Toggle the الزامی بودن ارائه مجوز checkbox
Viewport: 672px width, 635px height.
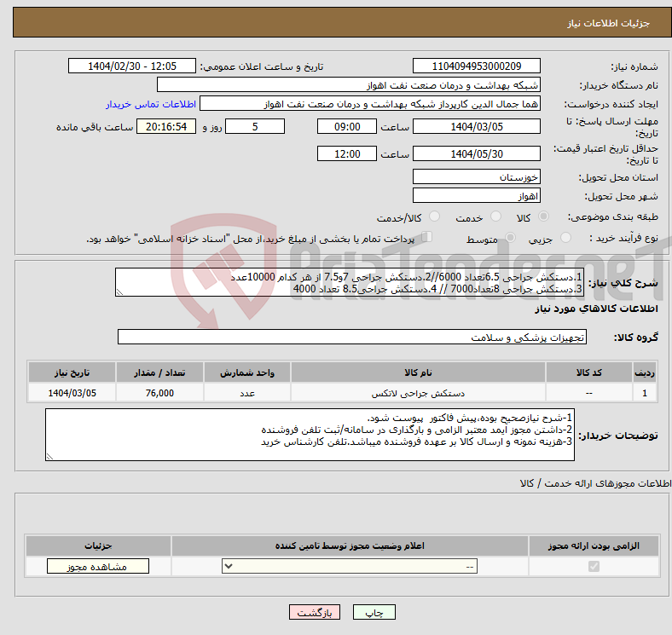point(594,567)
